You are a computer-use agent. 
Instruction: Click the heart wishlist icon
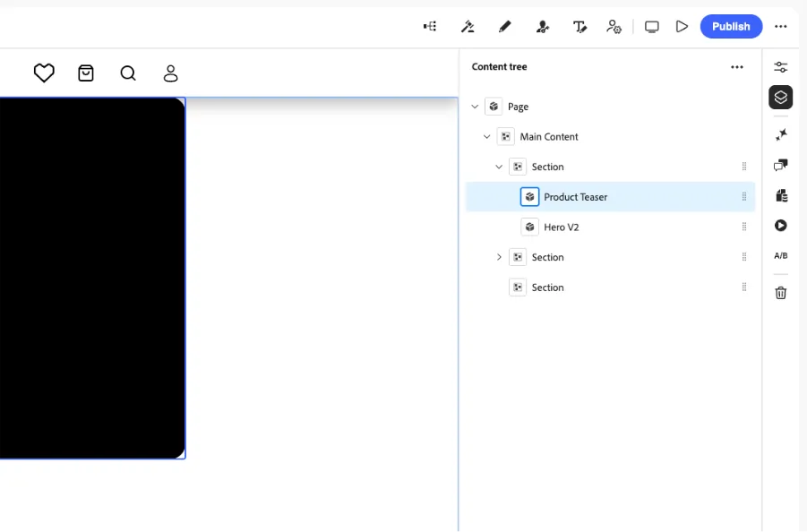click(44, 73)
